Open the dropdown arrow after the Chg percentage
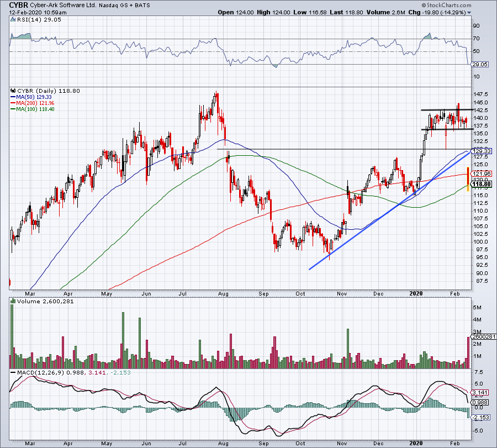497x448 pixels. click(x=469, y=13)
